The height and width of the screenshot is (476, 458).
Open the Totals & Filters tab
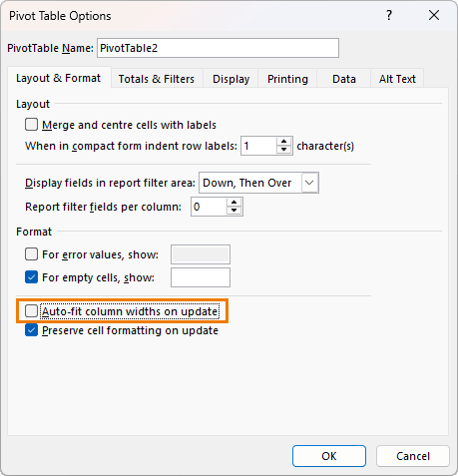click(156, 79)
